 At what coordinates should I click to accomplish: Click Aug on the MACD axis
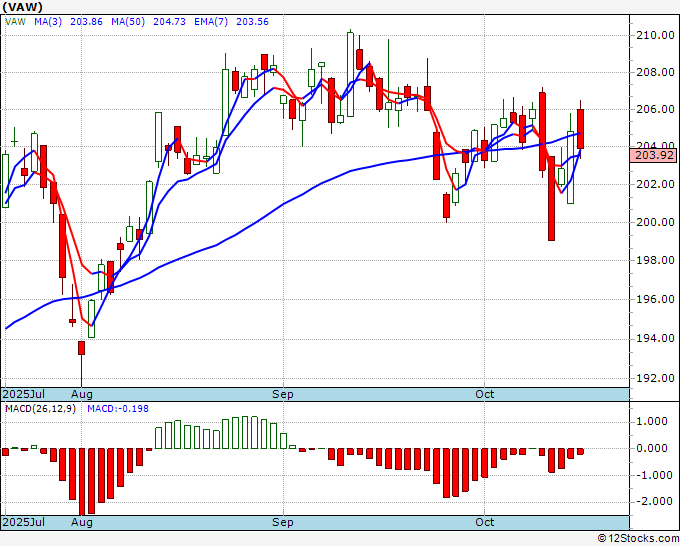tap(82, 522)
